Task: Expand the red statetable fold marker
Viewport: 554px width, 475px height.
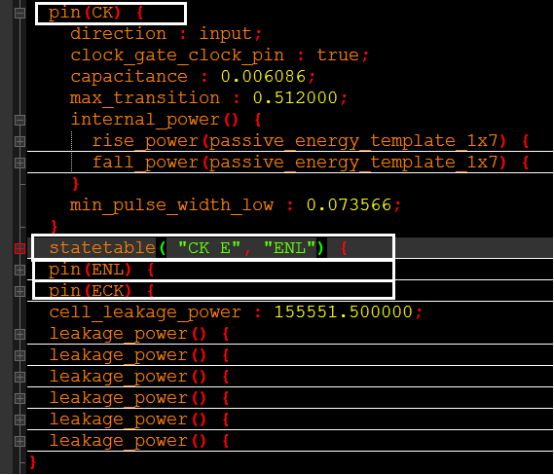Action: click(x=20, y=249)
